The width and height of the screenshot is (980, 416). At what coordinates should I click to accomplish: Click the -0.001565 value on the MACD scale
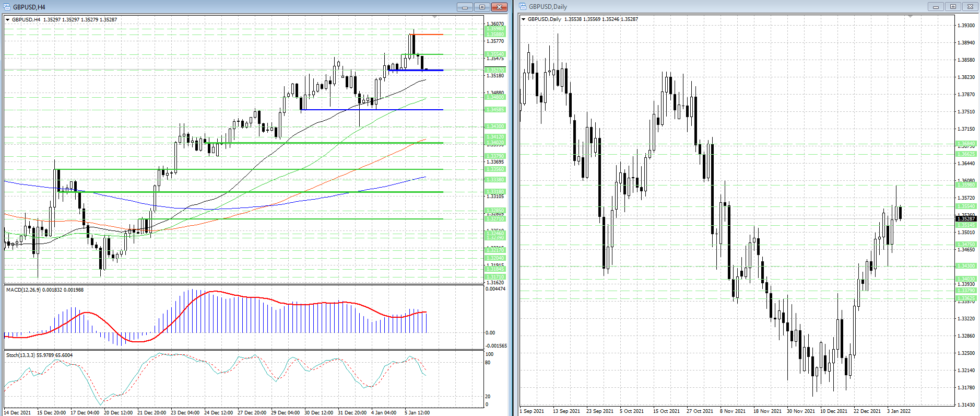[497, 346]
